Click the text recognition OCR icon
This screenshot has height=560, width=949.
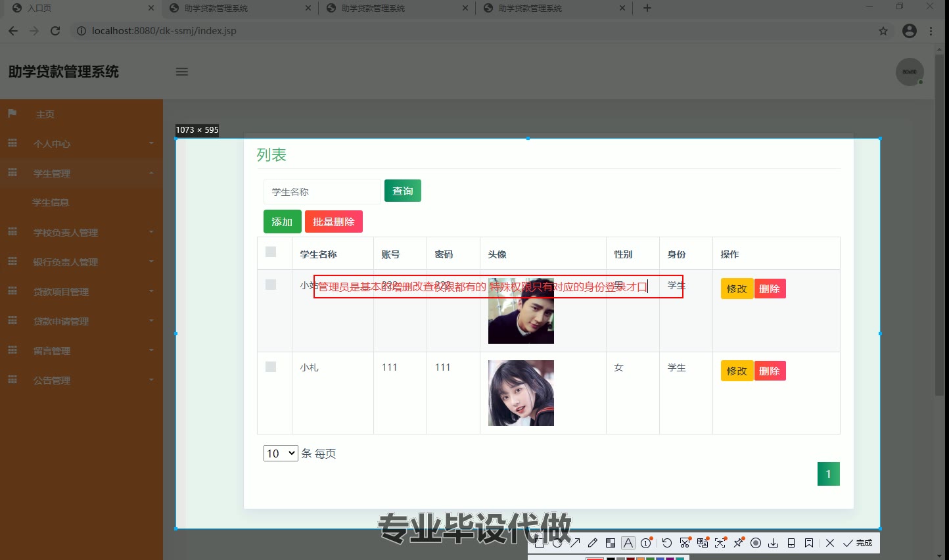point(720,543)
